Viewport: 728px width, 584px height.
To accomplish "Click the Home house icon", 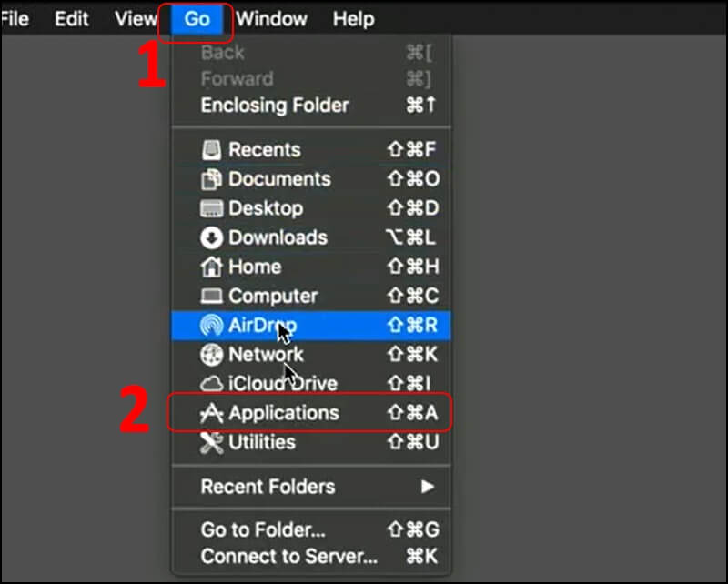I will [211, 267].
